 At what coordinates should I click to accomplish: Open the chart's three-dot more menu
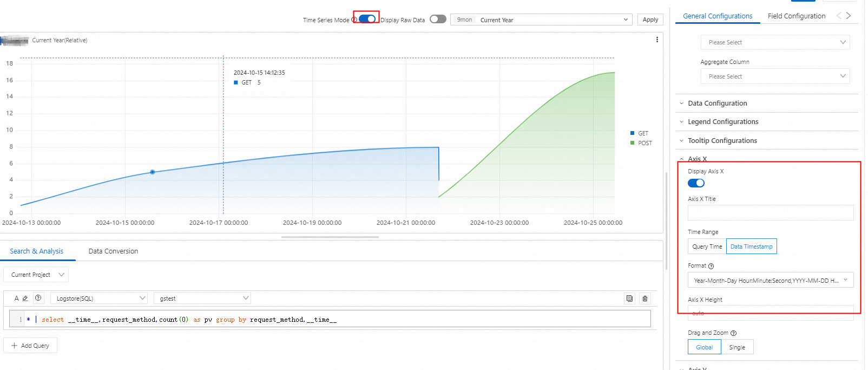click(657, 40)
